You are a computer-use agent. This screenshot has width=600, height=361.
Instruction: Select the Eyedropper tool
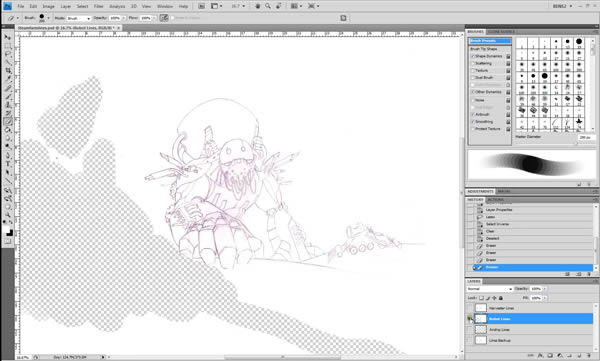[x=8, y=79]
